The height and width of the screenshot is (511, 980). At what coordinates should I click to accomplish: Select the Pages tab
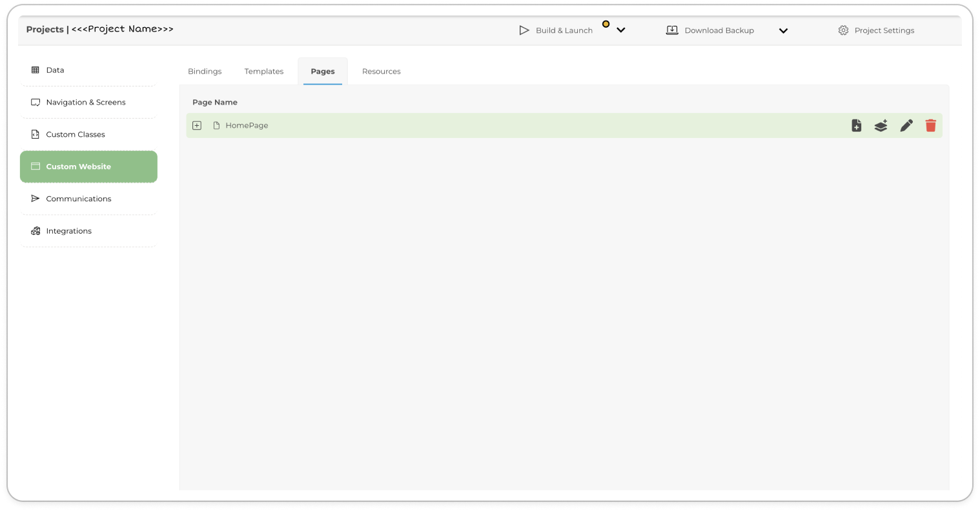click(x=323, y=72)
